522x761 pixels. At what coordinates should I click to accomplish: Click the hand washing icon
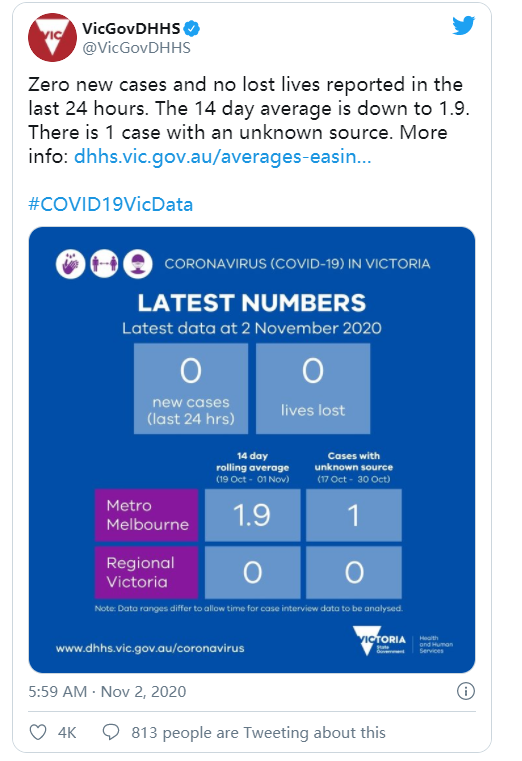coord(71,265)
